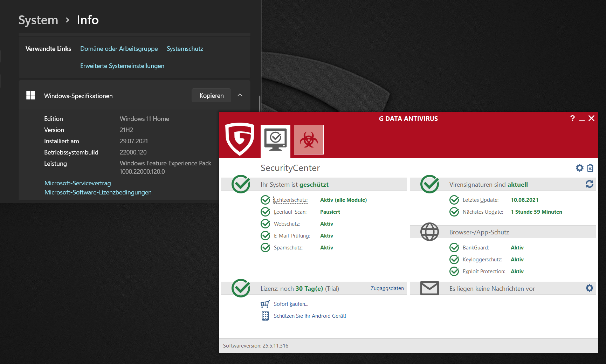Open Microsoft-Software-Lizenzbedingungen link
The image size is (606, 364).
98,192
